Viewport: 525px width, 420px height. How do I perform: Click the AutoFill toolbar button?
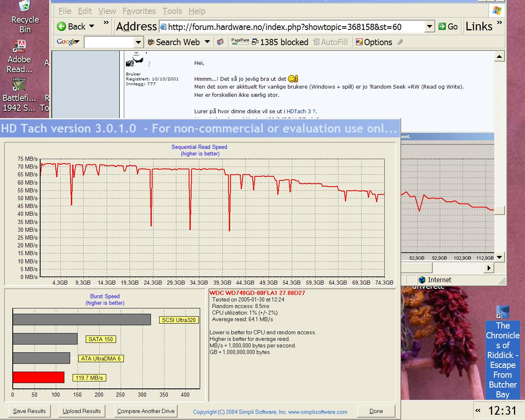tap(330, 42)
